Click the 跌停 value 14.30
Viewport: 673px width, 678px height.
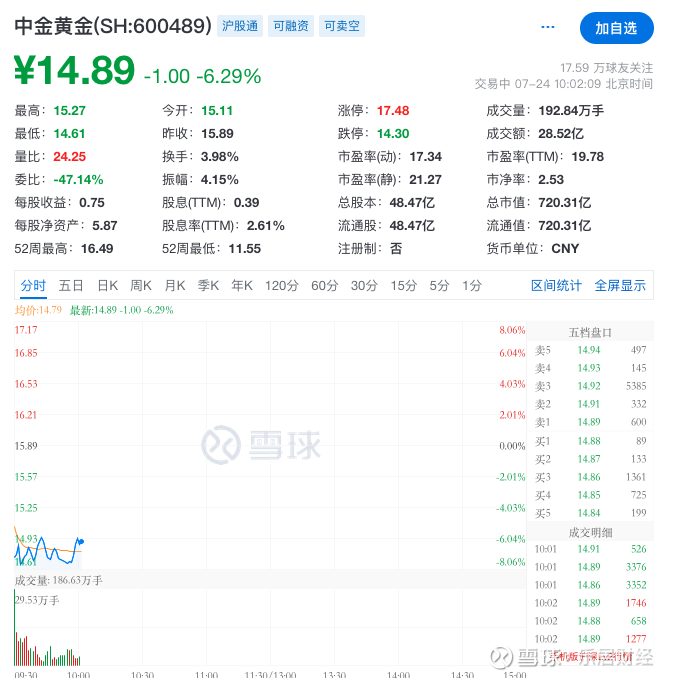[x=393, y=134]
